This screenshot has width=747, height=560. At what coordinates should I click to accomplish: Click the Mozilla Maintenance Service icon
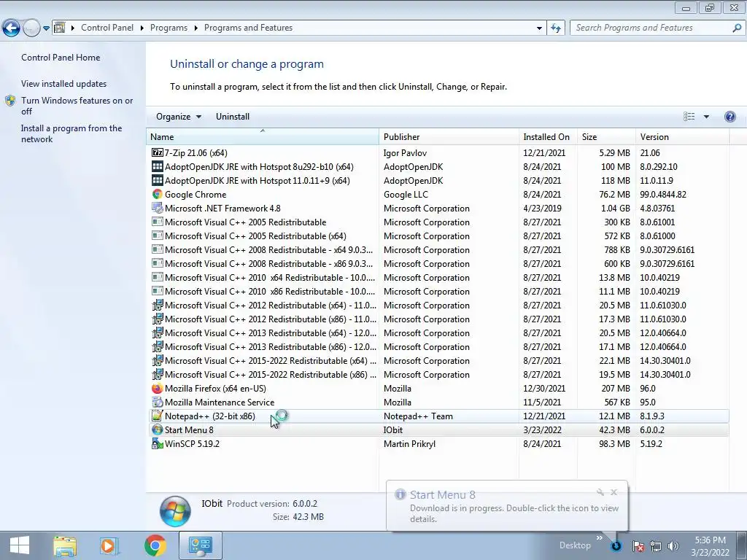tap(158, 402)
